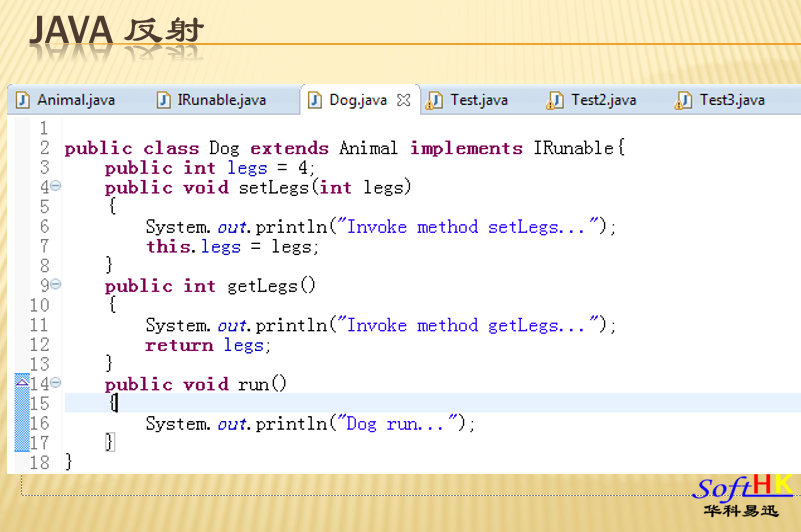The width and height of the screenshot is (801, 532).
Task: Click the Test.java warning file icon
Action: click(434, 100)
